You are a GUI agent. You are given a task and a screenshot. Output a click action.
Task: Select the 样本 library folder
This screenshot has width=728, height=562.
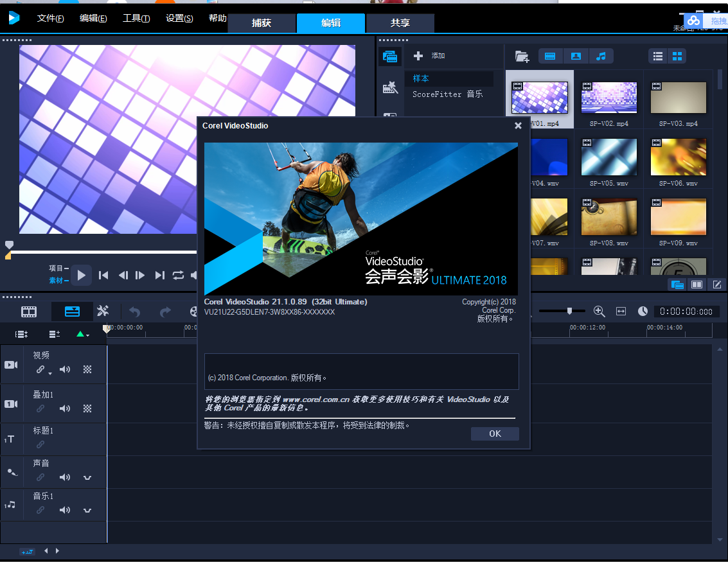pos(448,78)
